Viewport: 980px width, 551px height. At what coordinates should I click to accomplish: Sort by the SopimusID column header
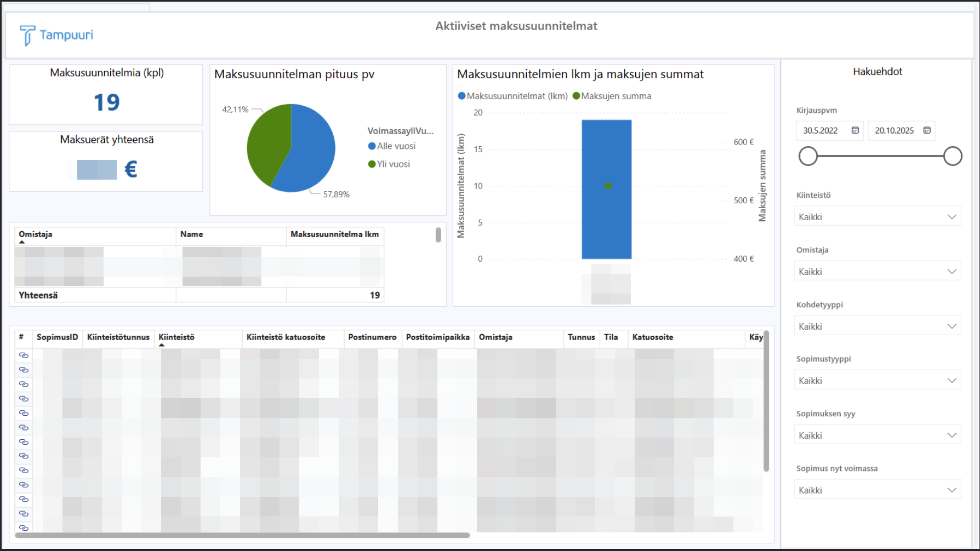tap(57, 337)
